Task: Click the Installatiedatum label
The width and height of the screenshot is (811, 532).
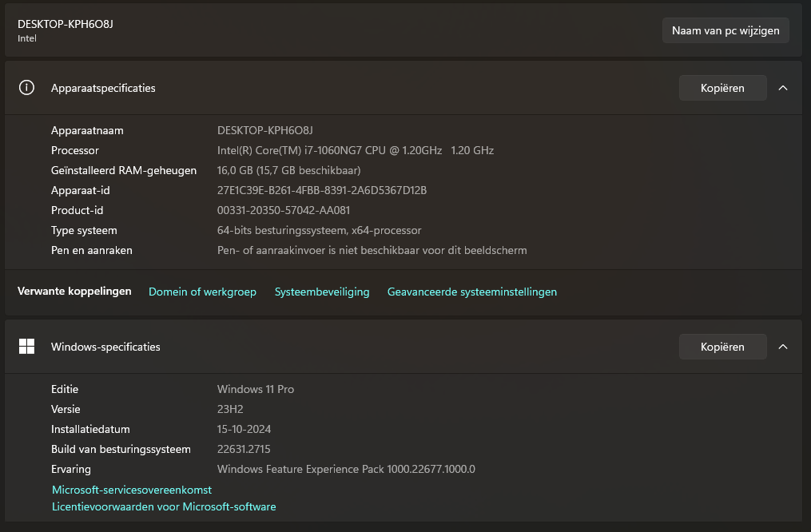Action: tap(90, 429)
